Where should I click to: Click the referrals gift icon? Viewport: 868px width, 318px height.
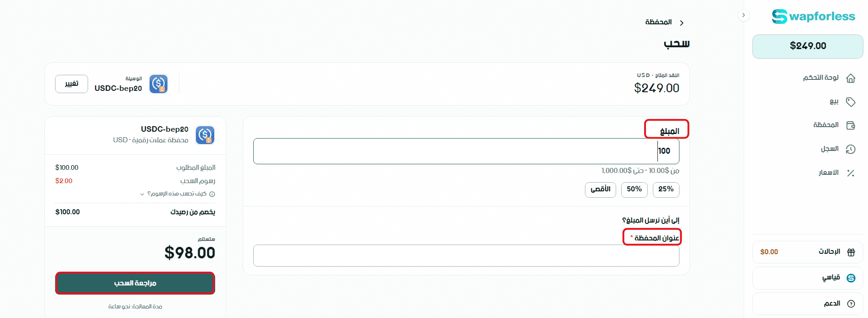click(851, 252)
